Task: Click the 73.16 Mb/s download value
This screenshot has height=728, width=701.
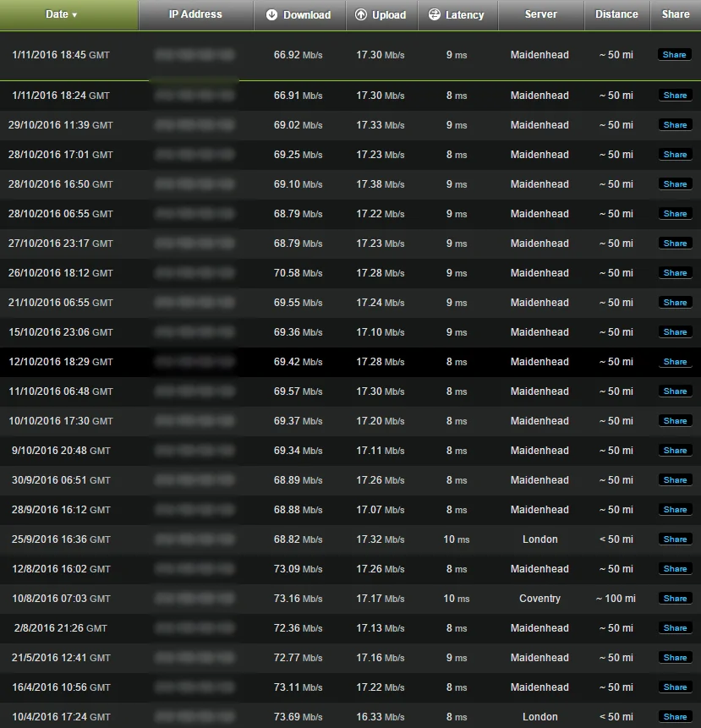Action: (x=298, y=599)
